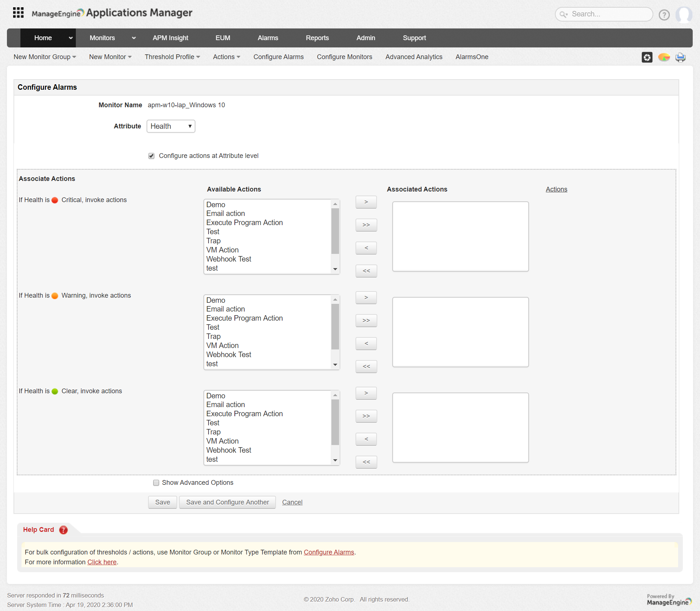Open the user profile avatar
This screenshot has width=700, height=611.
tap(684, 15)
